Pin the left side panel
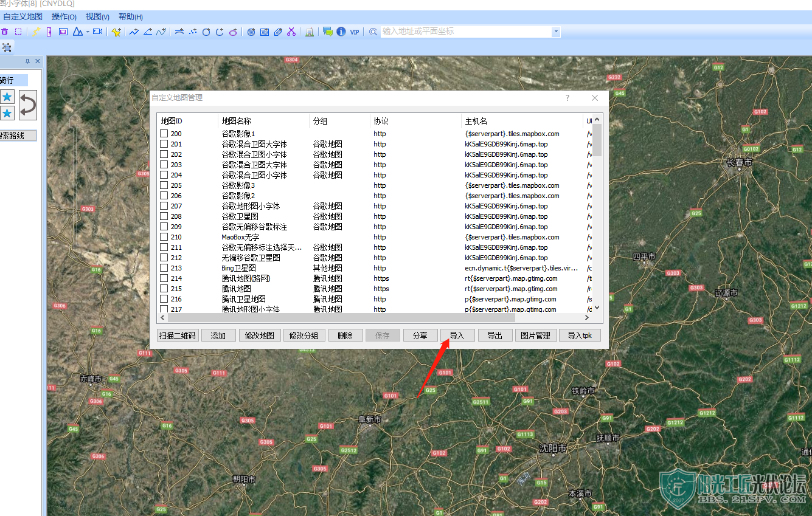The height and width of the screenshot is (516, 812). tap(27, 61)
